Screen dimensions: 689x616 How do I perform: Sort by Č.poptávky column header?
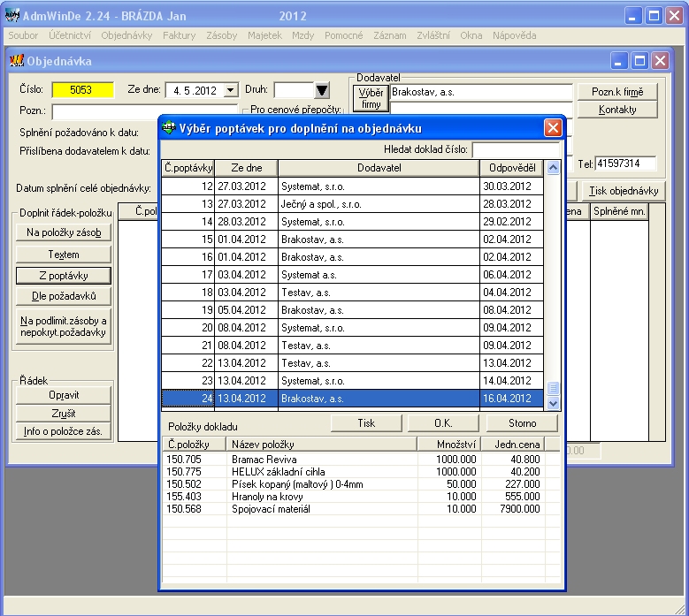[188, 168]
